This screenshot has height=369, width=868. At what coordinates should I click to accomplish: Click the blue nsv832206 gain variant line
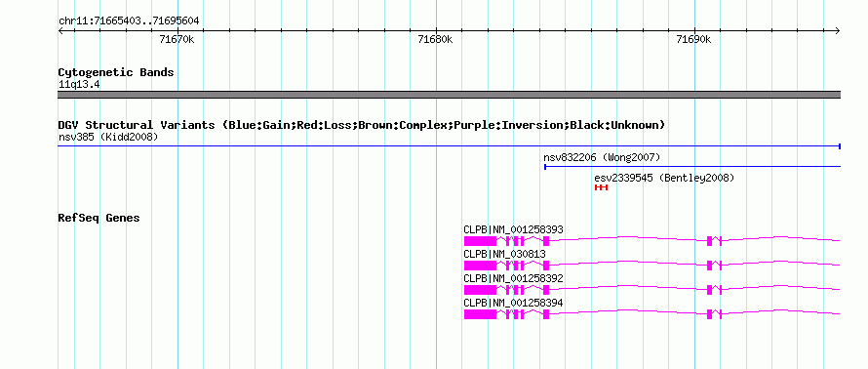click(x=692, y=166)
